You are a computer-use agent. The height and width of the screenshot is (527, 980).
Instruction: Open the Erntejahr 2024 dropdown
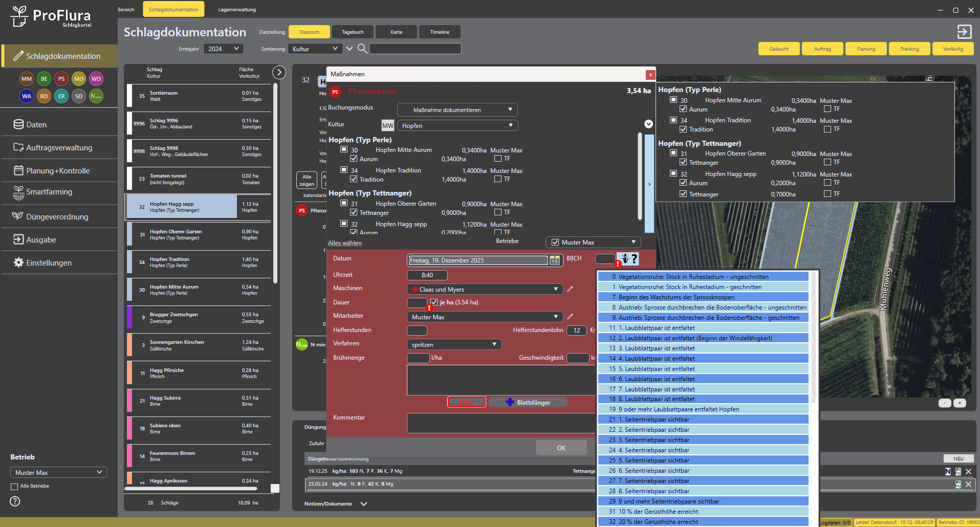223,49
